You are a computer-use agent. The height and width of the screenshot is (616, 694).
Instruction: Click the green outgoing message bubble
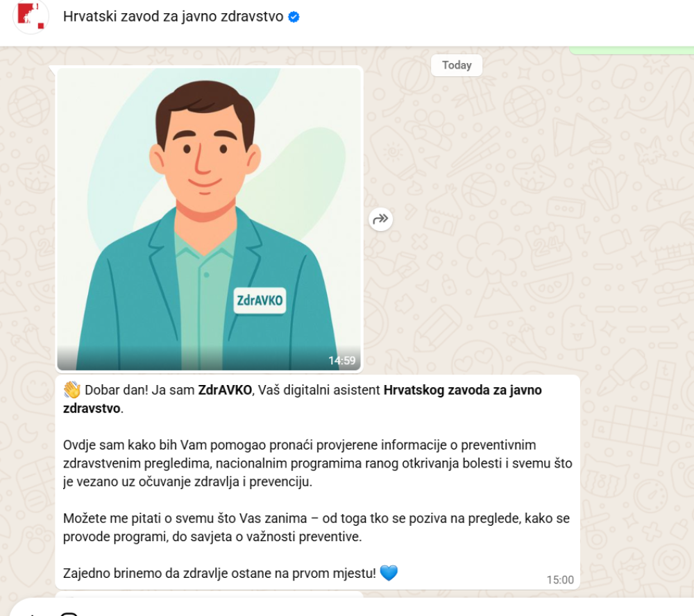point(631,51)
